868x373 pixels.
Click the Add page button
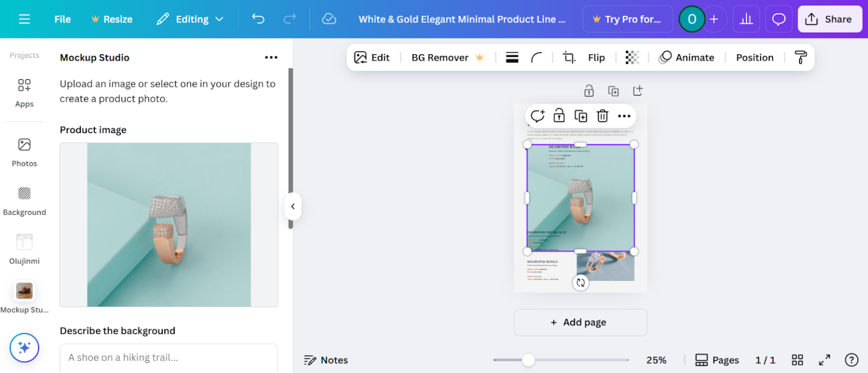[x=580, y=322]
